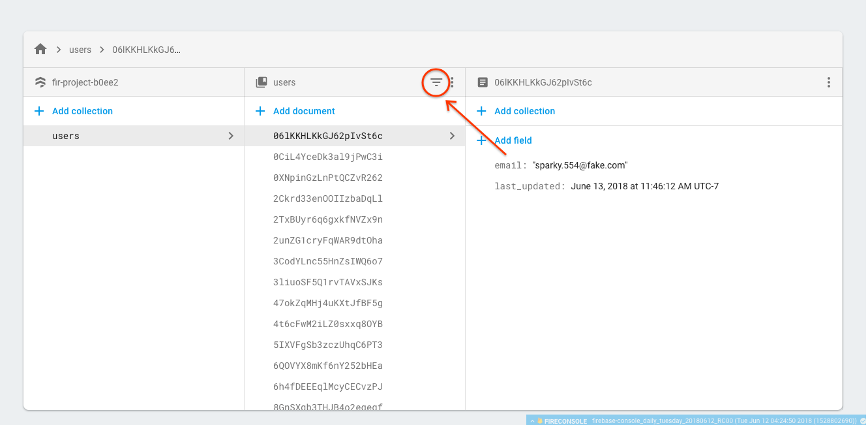Viewport: 868px width, 425px height.
Task: Select document 06lKKHLKkGJ62pIvSt6c in list
Action: pos(355,136)
